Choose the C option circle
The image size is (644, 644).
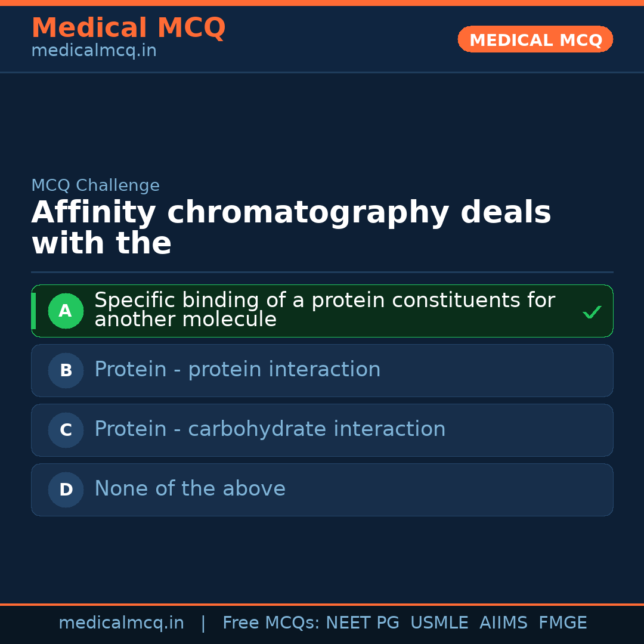(66, 430)
